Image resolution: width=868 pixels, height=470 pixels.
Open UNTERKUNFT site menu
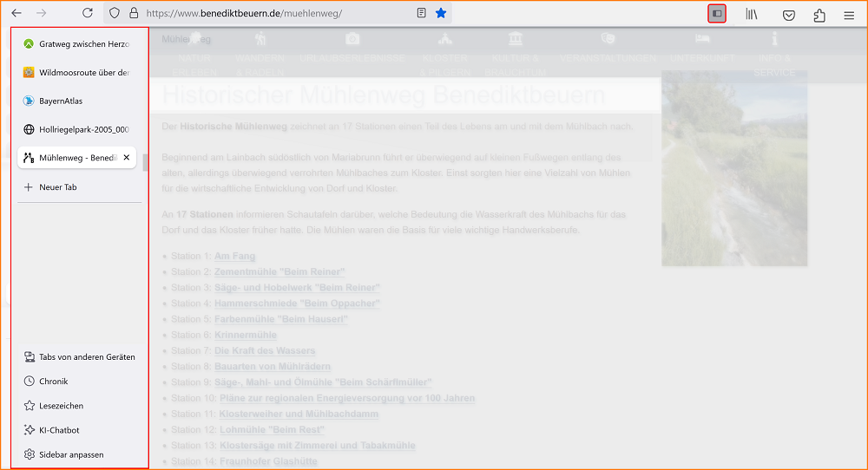pos(702,48)
